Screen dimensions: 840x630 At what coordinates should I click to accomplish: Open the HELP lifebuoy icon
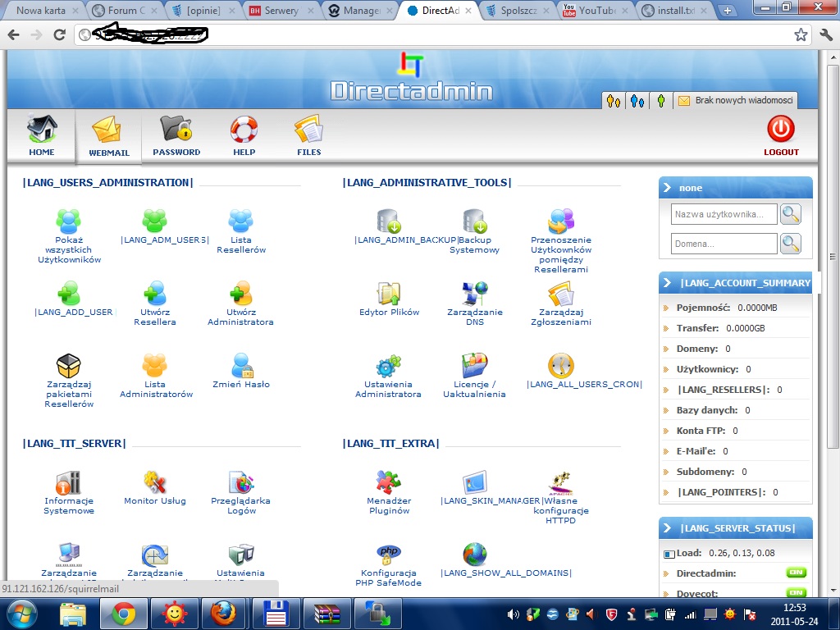click(x=244, y=129)
